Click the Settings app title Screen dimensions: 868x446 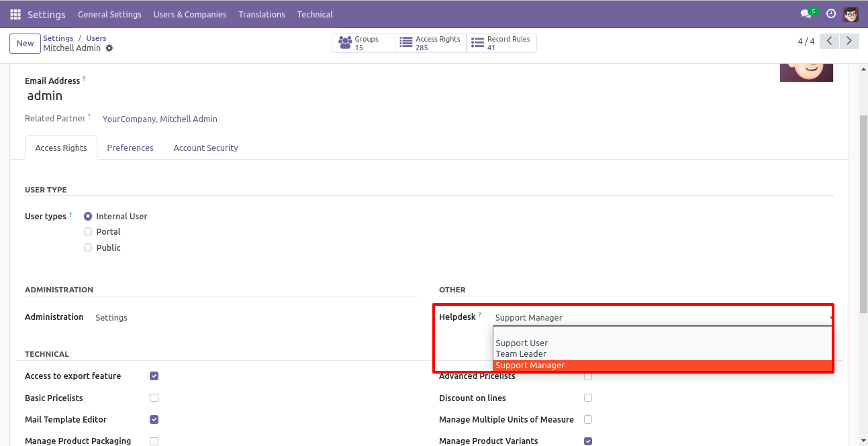pyautogui.click(x=46, y=14)
